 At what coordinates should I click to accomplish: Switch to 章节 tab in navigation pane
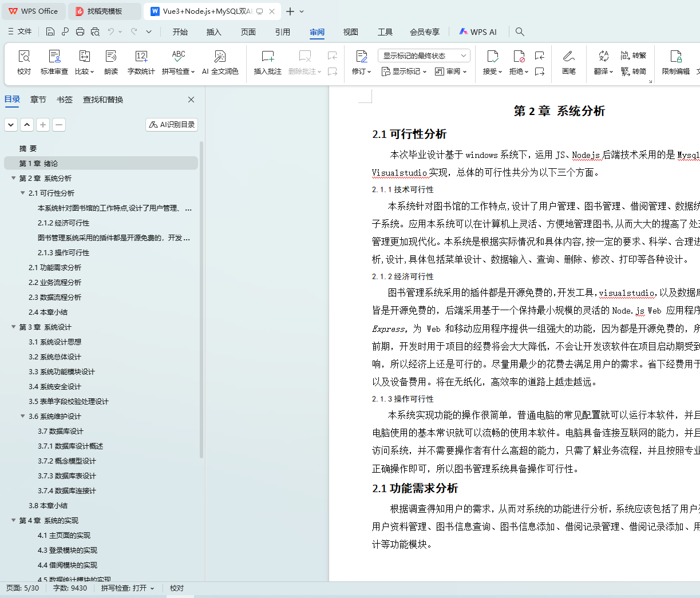(38, 100)
